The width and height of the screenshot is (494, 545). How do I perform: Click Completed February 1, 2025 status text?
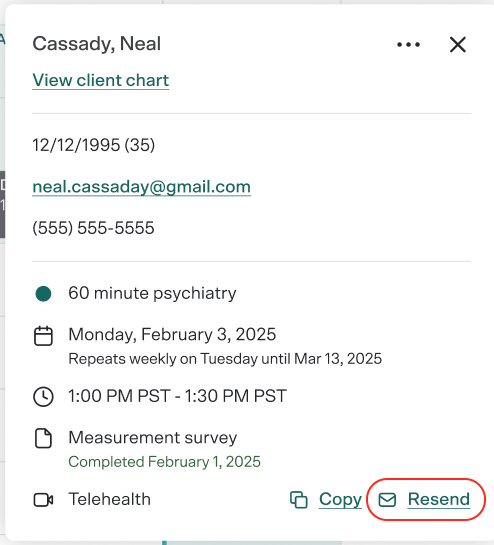(164, 462)
